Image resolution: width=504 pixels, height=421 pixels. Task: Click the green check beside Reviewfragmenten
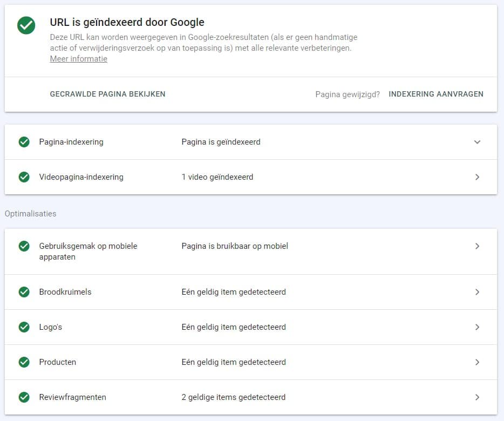point(24,397)
